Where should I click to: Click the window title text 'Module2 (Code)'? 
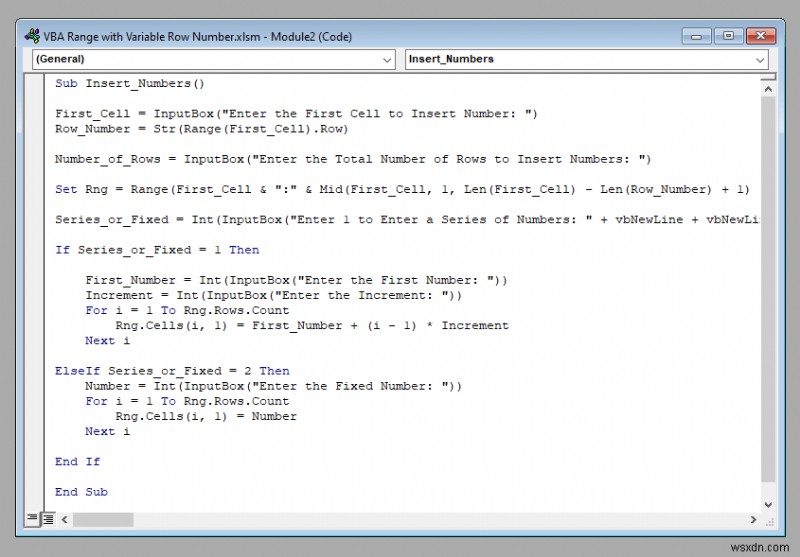311,37
